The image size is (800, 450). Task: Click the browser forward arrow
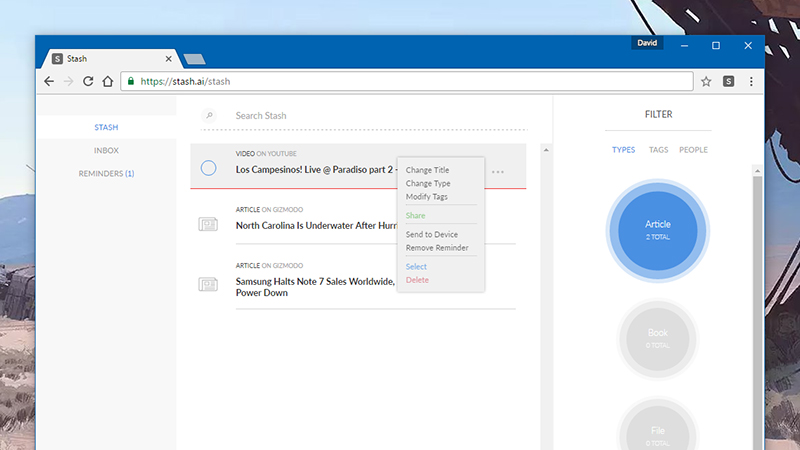[68, 81]
